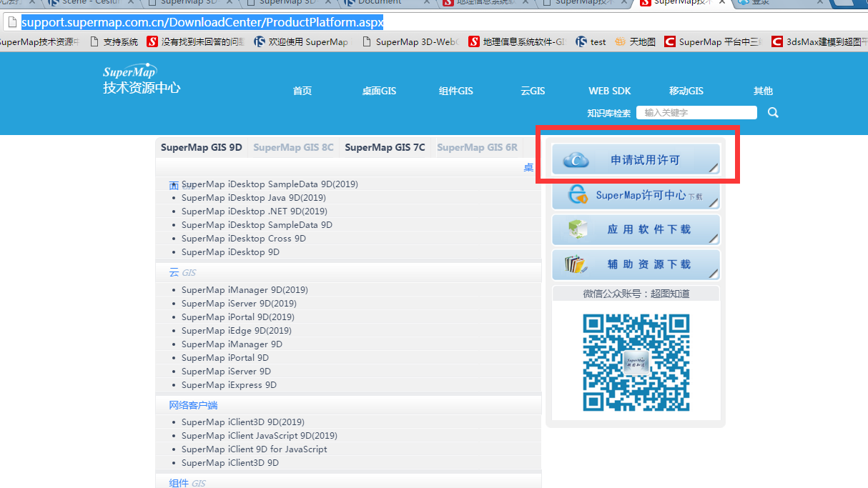Open the SuperMap iPortal 9D link
The height and width of the screenshot is (488, 868).
[x=225, y=358]
